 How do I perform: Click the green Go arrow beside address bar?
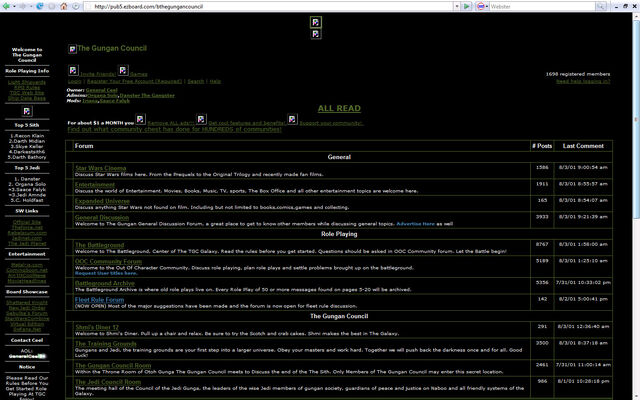467,6
